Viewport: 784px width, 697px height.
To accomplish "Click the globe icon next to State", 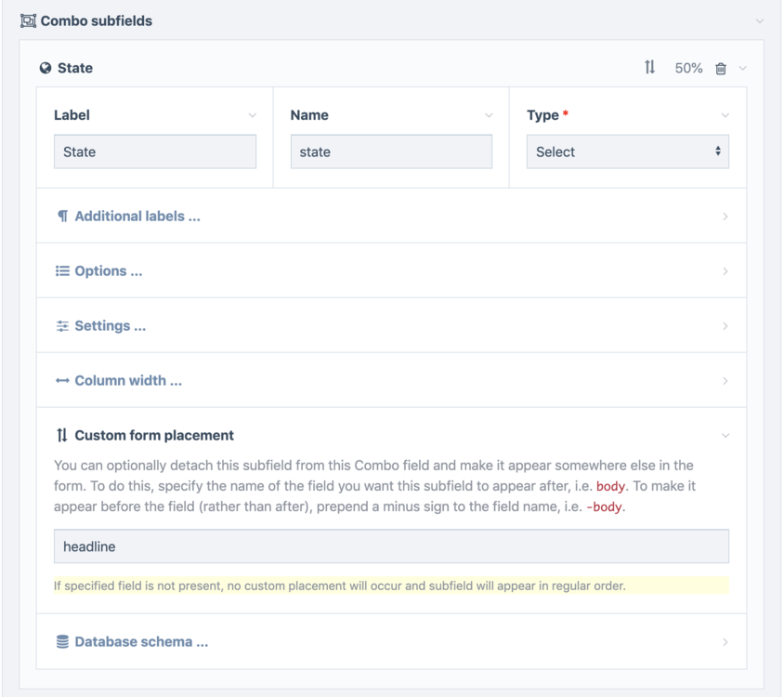I will tap(45, 68).
